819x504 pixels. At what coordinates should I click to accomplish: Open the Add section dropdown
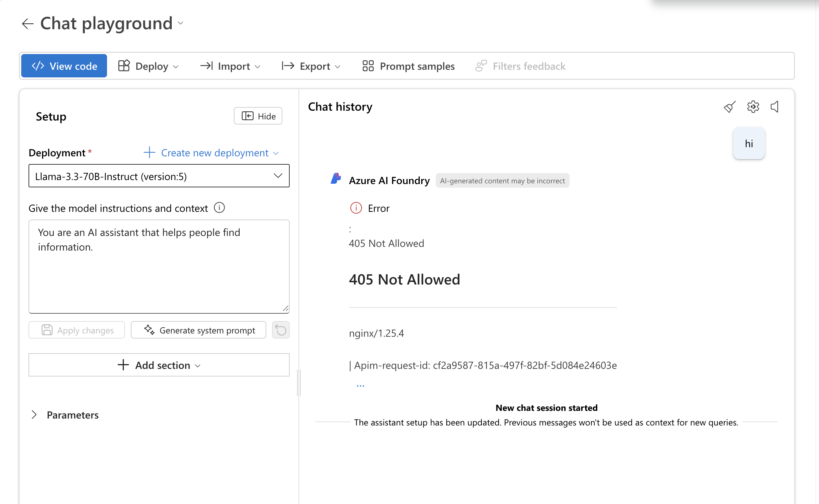[x=159, y=365]
